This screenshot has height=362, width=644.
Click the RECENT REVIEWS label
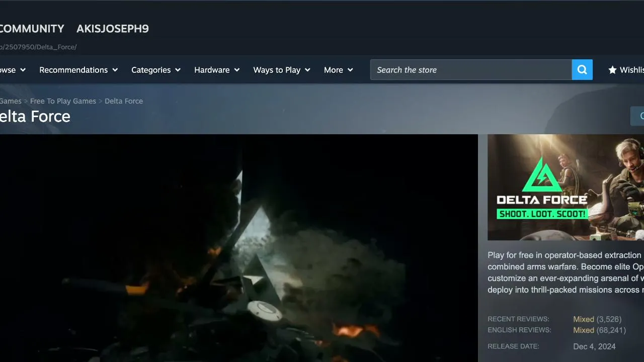tap(518, 319)
